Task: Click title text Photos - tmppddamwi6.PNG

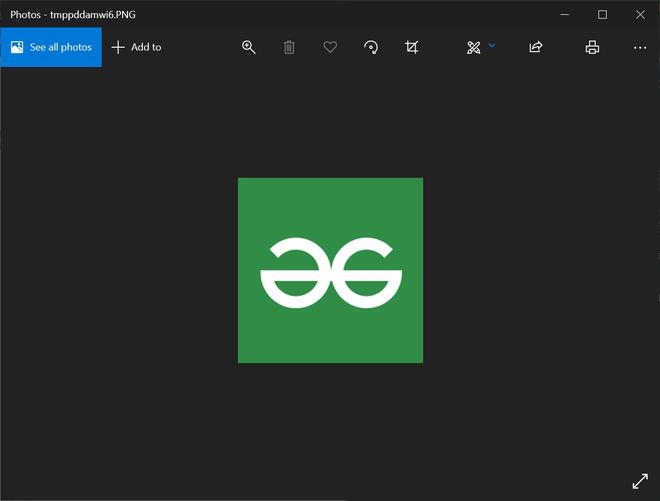Action: 73,15
